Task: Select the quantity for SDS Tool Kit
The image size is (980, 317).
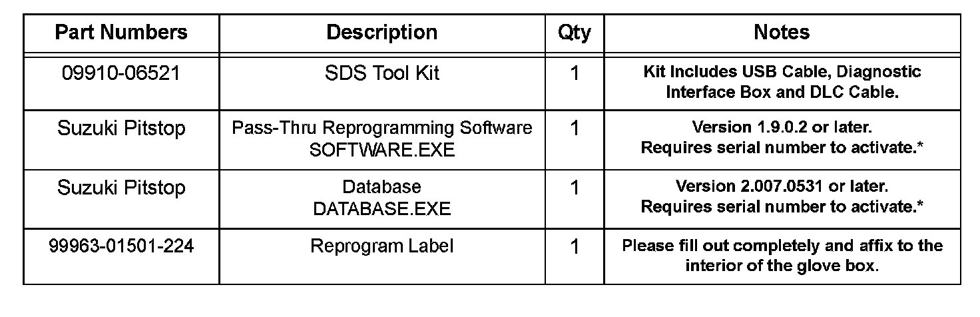Action: (x=575, y=73)
